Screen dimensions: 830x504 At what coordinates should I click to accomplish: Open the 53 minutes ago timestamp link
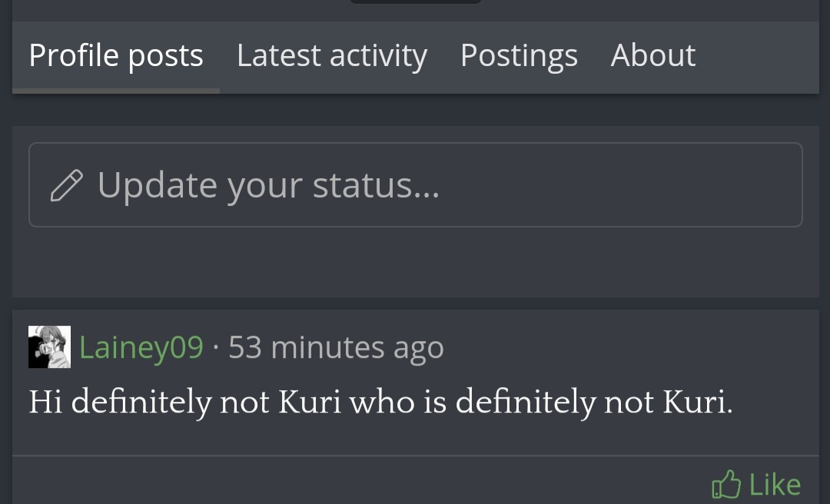336,347
